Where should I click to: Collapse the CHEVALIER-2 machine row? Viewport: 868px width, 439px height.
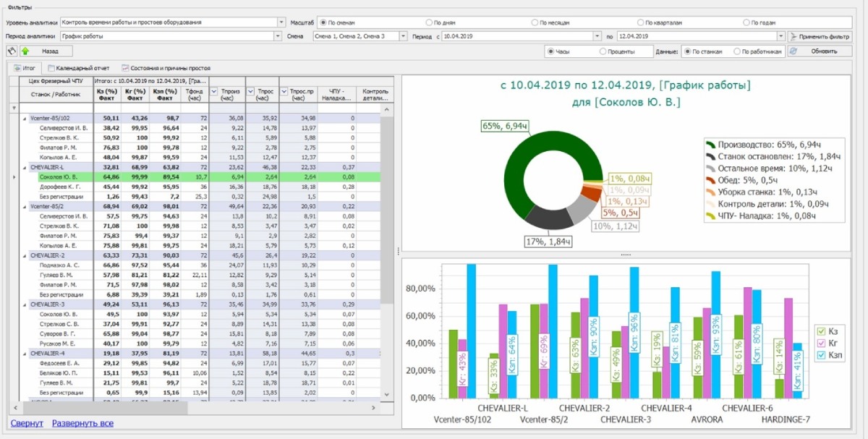pos(26,255)
